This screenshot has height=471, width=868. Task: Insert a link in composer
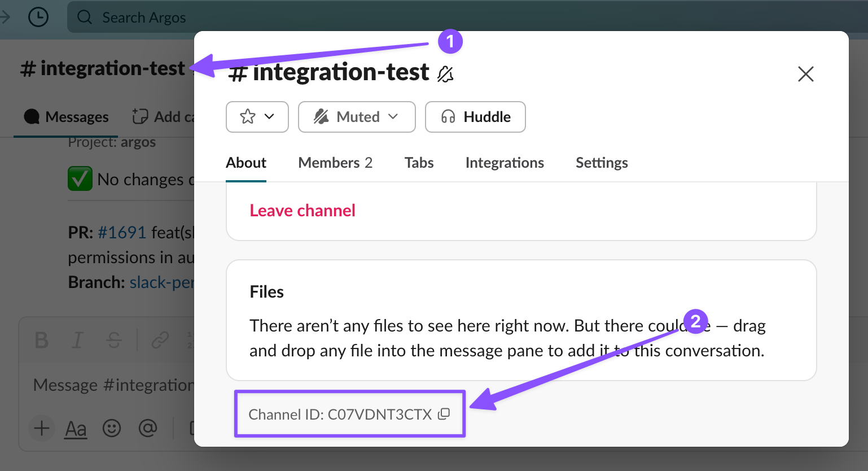pos(160,341)
